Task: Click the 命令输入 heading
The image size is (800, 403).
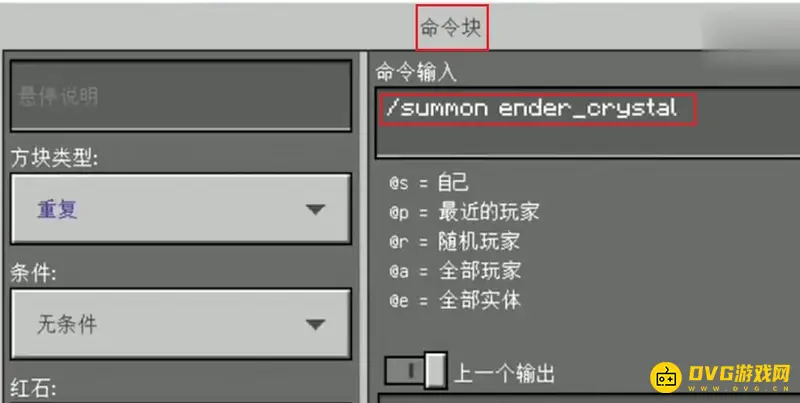Action: point(416,72)
